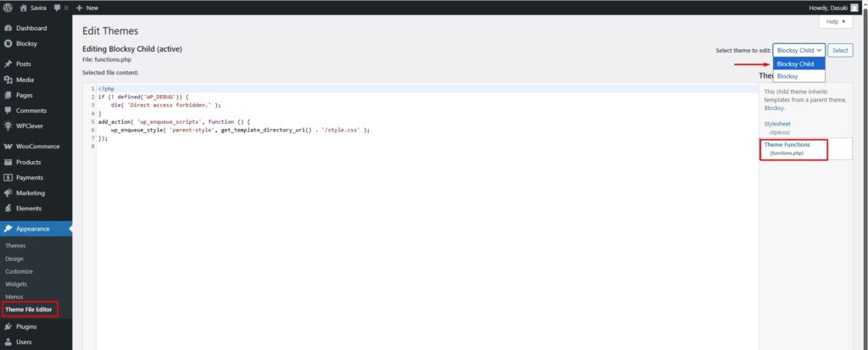
Task: Click the Editing Blocksy Child (active) heading
Action: point(131,49)
